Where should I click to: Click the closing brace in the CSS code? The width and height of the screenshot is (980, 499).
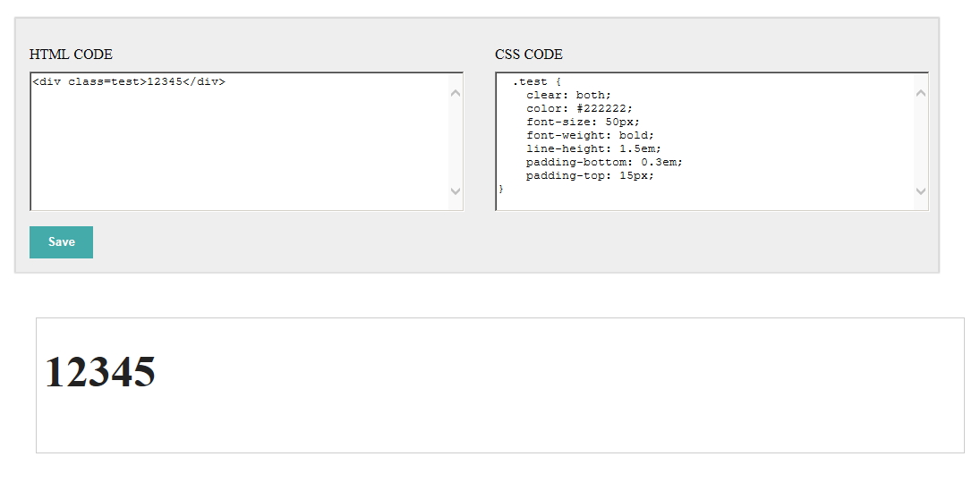(x=501, y=189)
